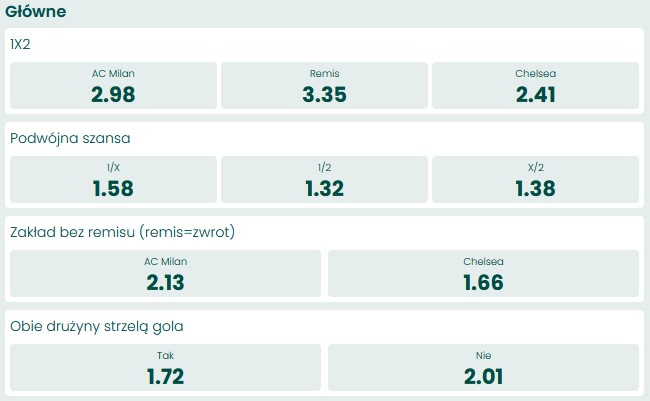The image size is (650, 401).
Task: Choose 1/X double chance option
Action: [112, 180]
